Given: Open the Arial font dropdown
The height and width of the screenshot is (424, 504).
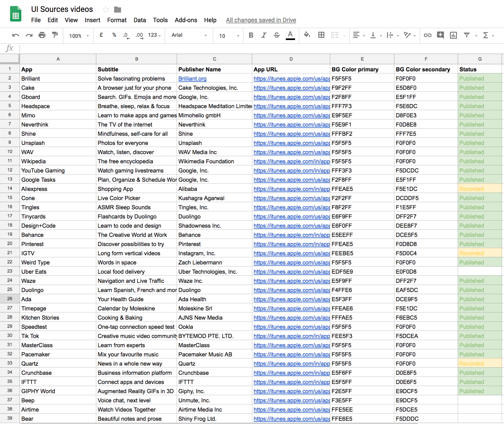Looking at the screenshot, I should click(x=189, y=35).
